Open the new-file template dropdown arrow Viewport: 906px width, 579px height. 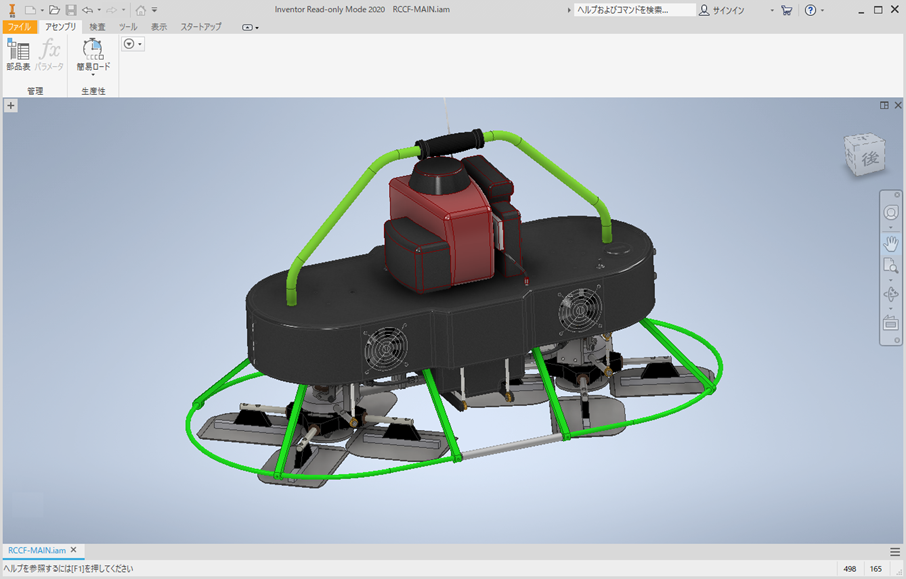pos(42,10)
